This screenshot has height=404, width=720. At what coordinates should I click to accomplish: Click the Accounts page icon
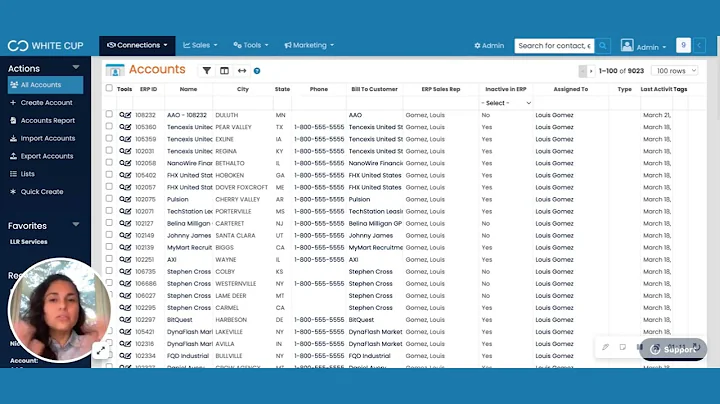[115, 70]
